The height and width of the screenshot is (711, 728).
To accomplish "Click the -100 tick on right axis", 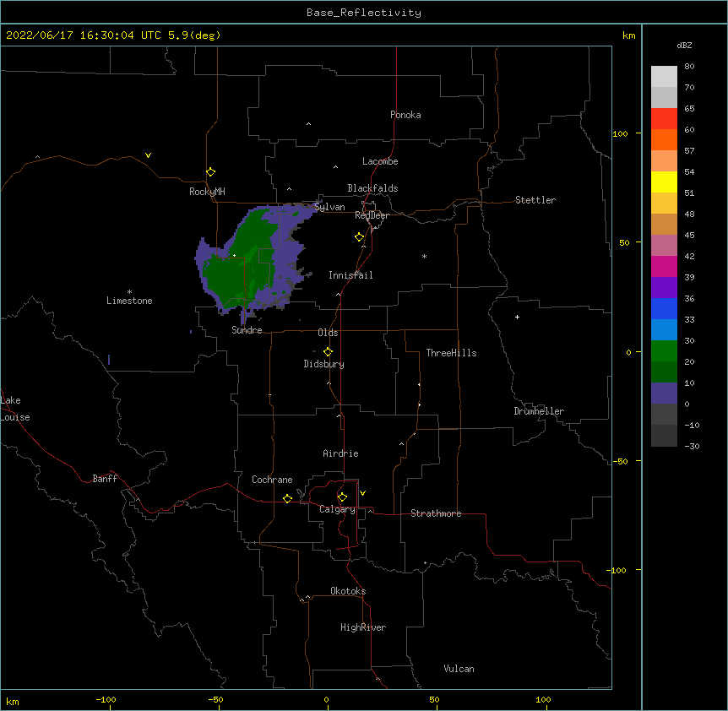I will (x=617, y=570).
